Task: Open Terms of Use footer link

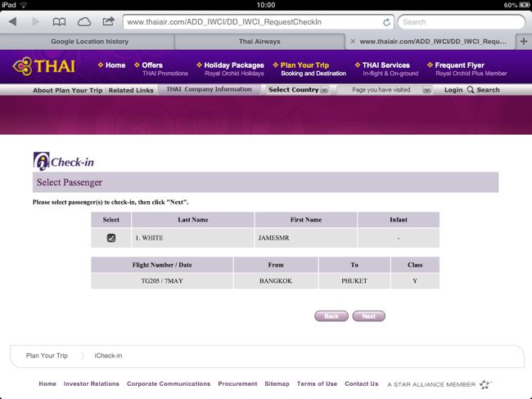Action: coord(317,383)
